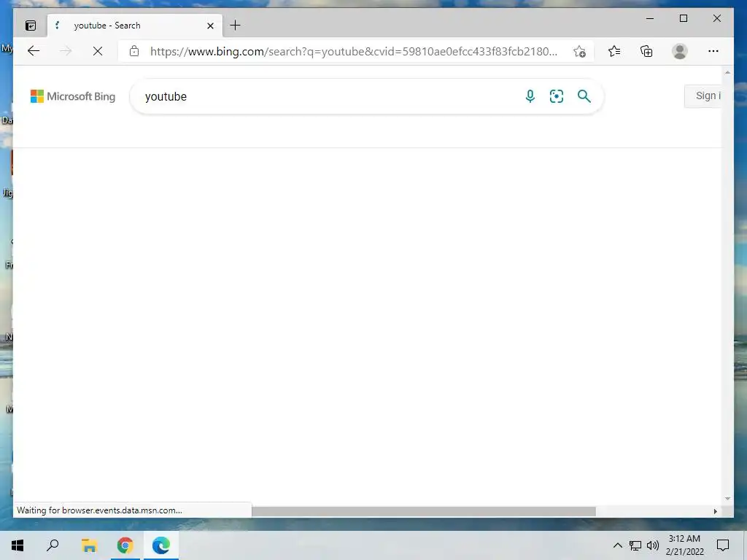The width and height of the screenshot is (747, 560).
Task: Stop loading the page
Action: tap(98, 51)
